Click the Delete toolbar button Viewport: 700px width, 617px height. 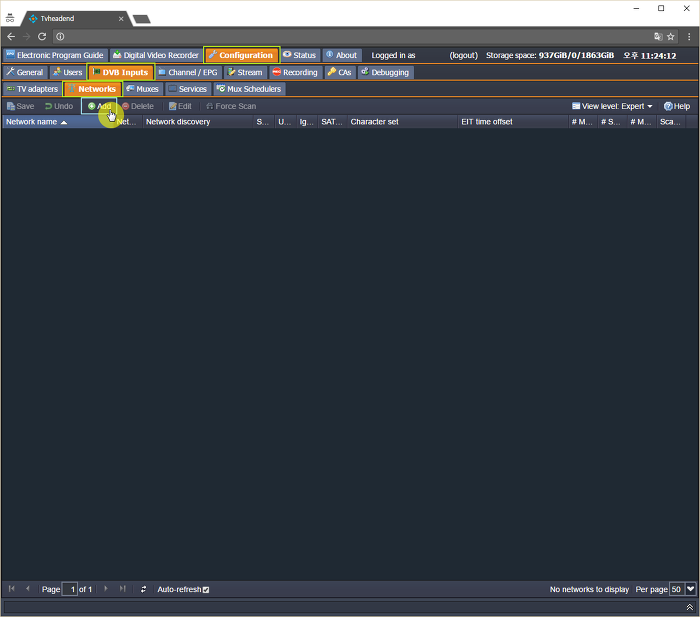[138, 106]
